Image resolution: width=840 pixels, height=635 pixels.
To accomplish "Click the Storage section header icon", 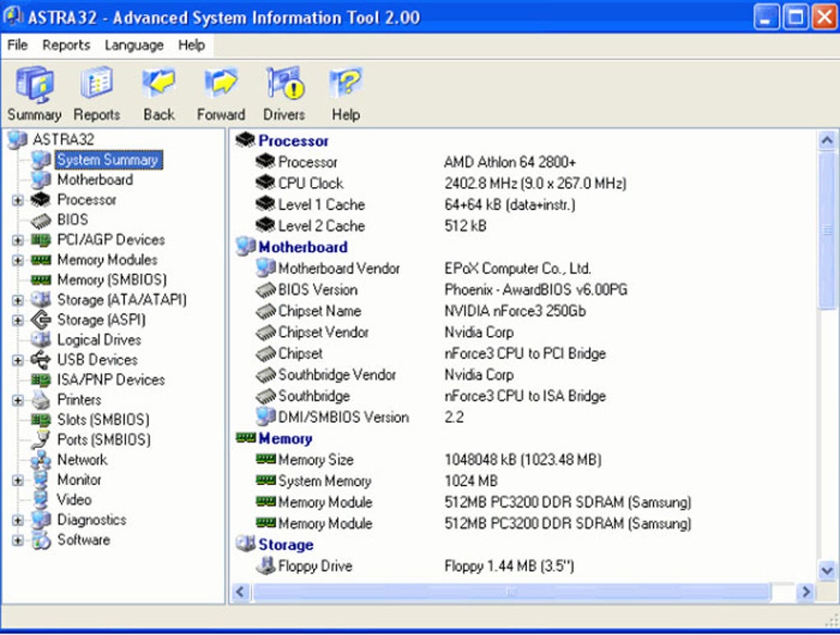I will [245, 544].
